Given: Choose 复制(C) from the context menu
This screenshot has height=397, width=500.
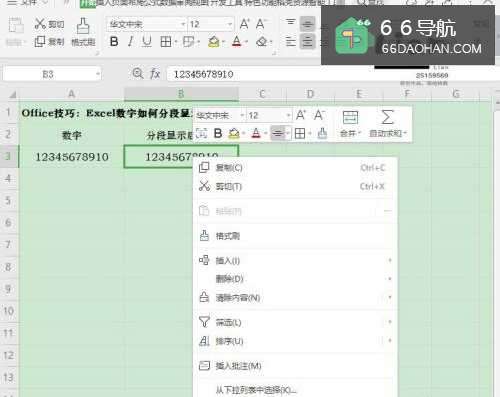Looking at the screenshot, I should tap(295, 168).
